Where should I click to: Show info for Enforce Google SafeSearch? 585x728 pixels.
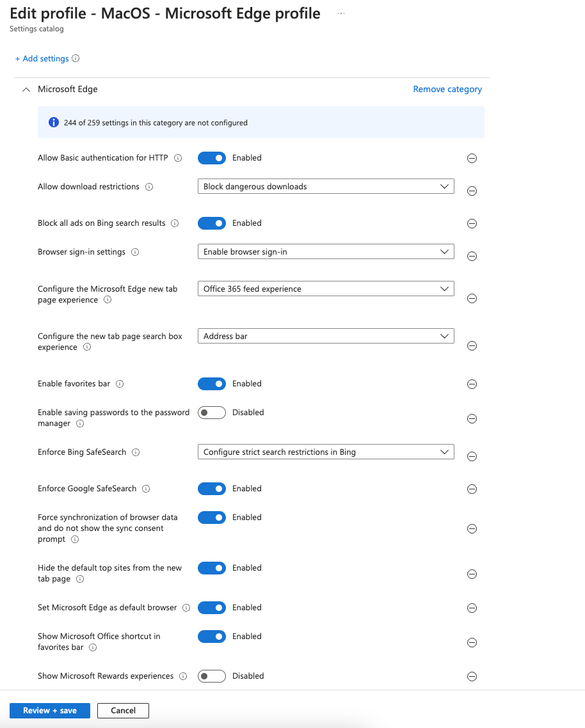(146, 489)
